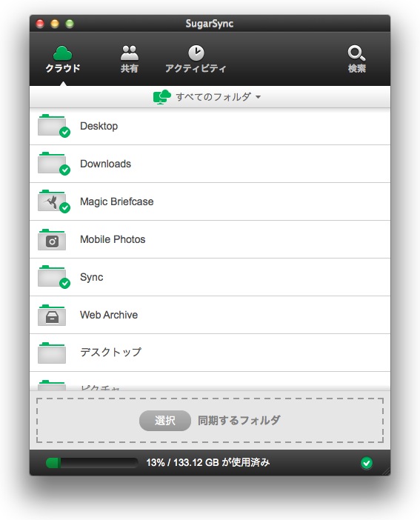Image resolution: width=420 pixels, height=520 pixels.
Task: Select the Mobile Photos label
Action: click(x=113, y=239)
